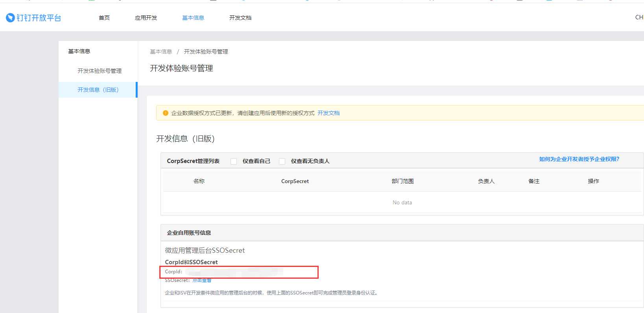Select the 基本信息 top nav tab
Screen dimensions: 644x313
tap(193, 18)
